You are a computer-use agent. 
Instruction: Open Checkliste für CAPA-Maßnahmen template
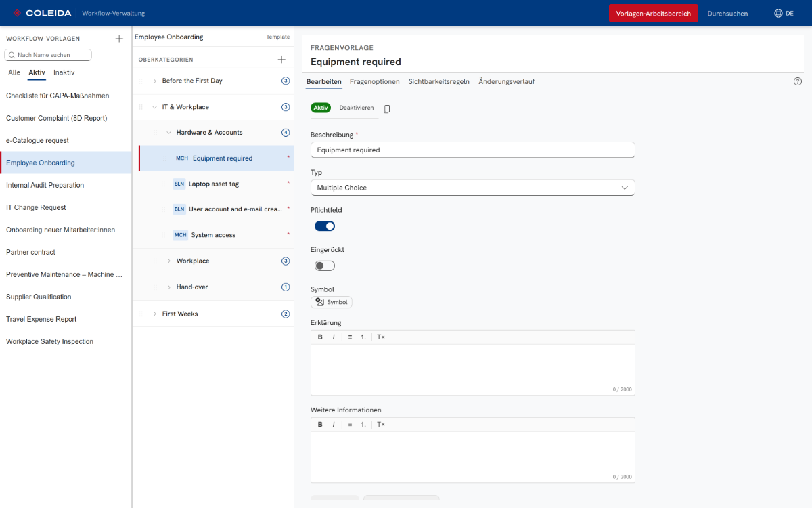[x=66, y=96]
